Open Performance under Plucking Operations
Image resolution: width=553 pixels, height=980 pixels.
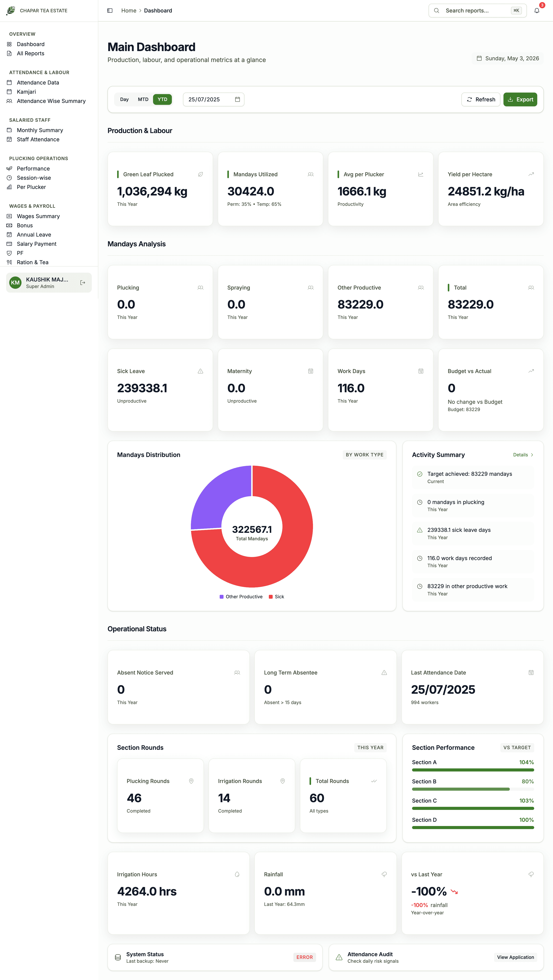pyautogui.click(x=33, y=169)
